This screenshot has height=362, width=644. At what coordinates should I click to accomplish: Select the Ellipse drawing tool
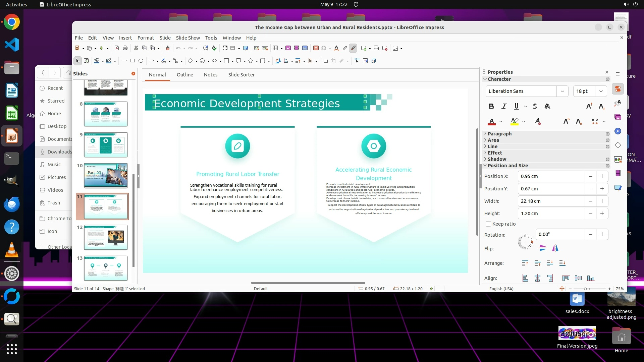[141, 61]
